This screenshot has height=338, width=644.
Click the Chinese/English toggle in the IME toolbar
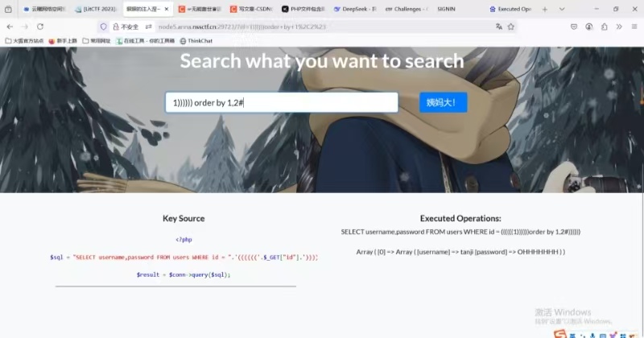pyautogui.click(x=572, y=336)
